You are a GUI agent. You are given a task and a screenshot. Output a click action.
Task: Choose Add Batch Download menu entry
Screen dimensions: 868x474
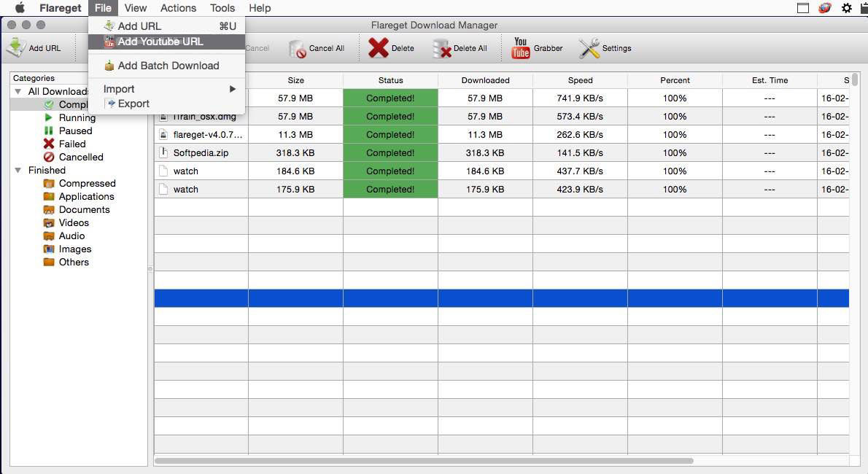point(166,66)
